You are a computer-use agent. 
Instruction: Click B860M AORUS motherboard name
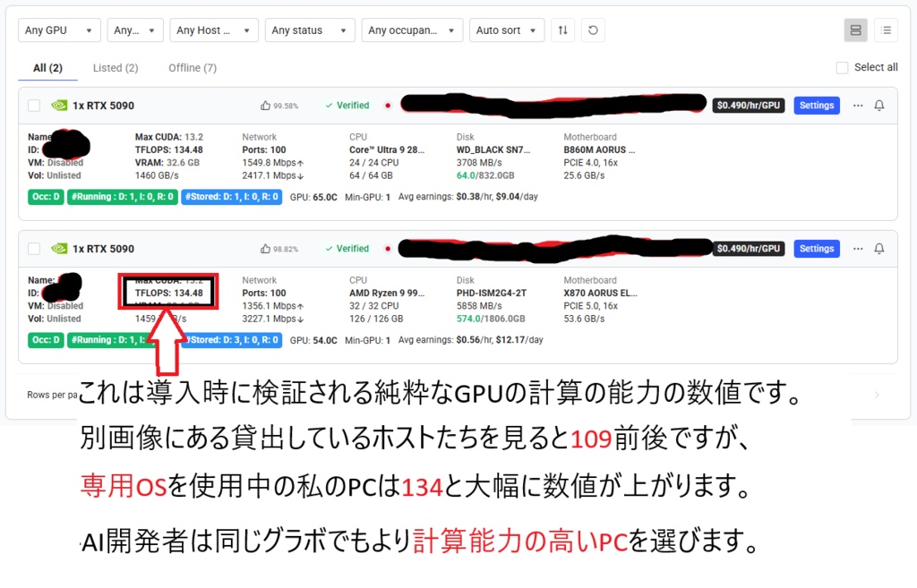click(599, 150)
